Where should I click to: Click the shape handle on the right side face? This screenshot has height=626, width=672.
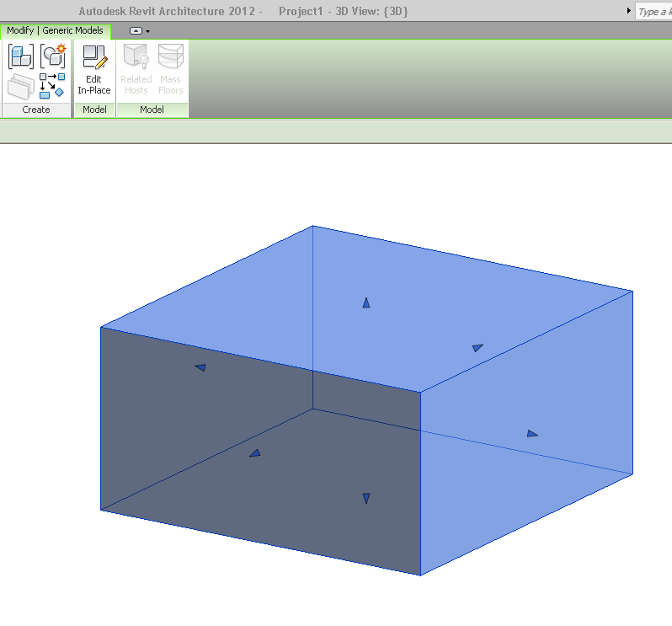[532, 434]
